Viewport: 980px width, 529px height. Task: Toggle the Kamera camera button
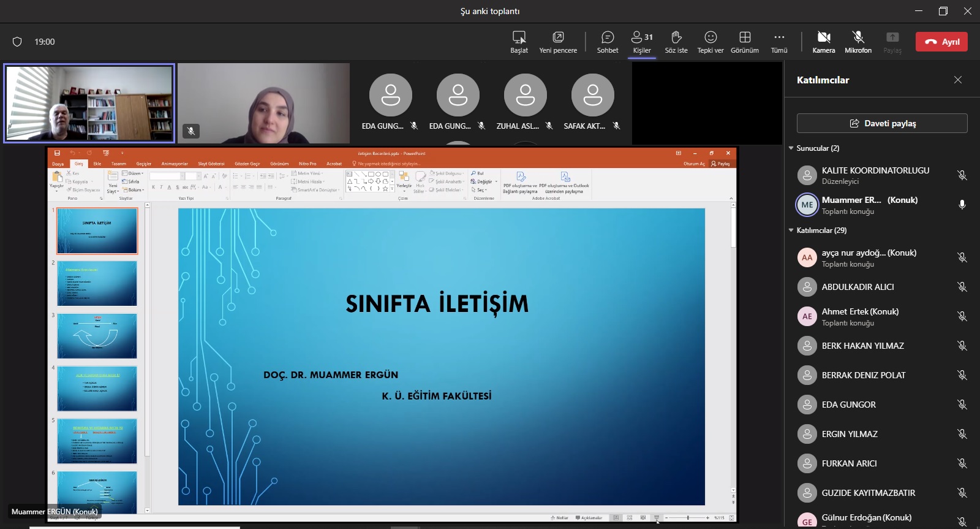824,42
